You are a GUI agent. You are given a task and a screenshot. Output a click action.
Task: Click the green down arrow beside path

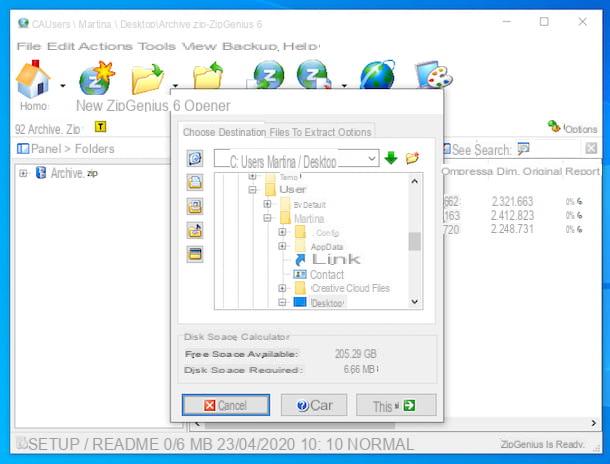click(391, 158)
